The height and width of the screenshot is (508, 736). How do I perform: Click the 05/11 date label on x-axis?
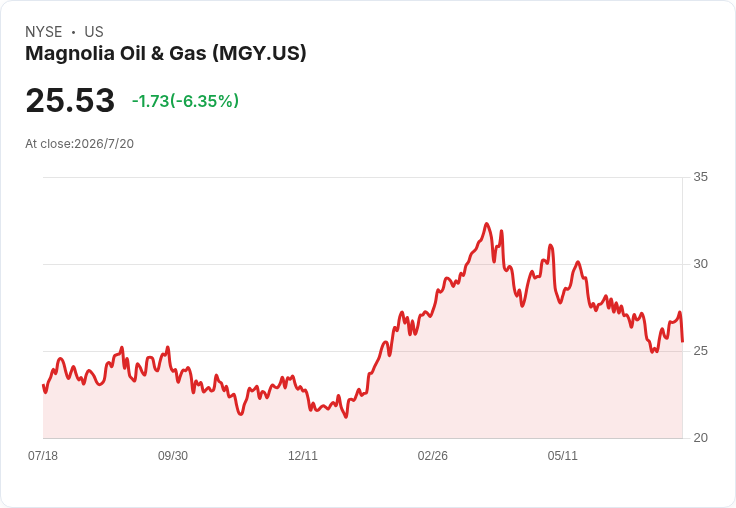(562, 455)
